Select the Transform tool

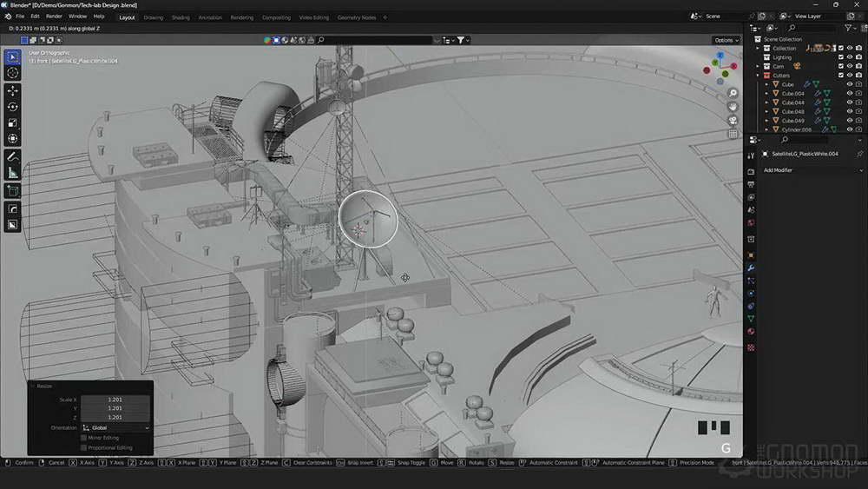[x=13, y=139]
